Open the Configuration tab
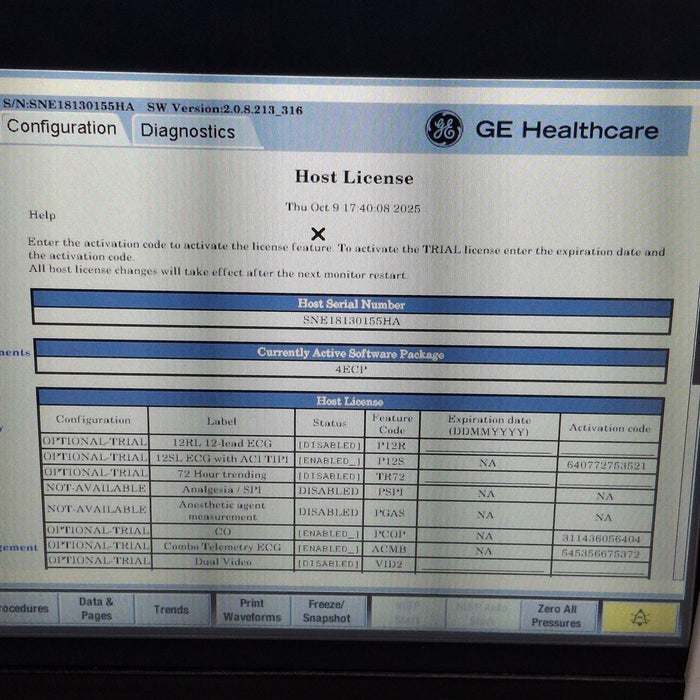This screenshot has width=700, height=700. pos(61,128)
